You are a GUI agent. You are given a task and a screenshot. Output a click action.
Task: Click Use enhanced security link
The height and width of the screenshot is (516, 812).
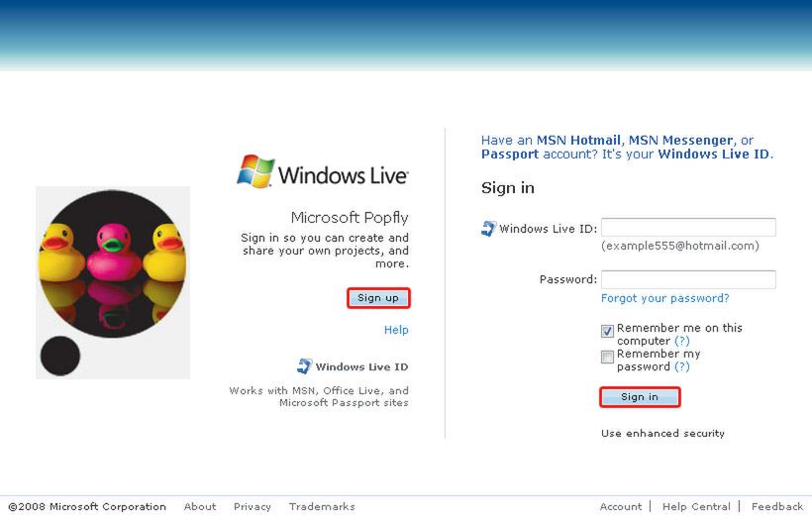click(x=662, y=433)
